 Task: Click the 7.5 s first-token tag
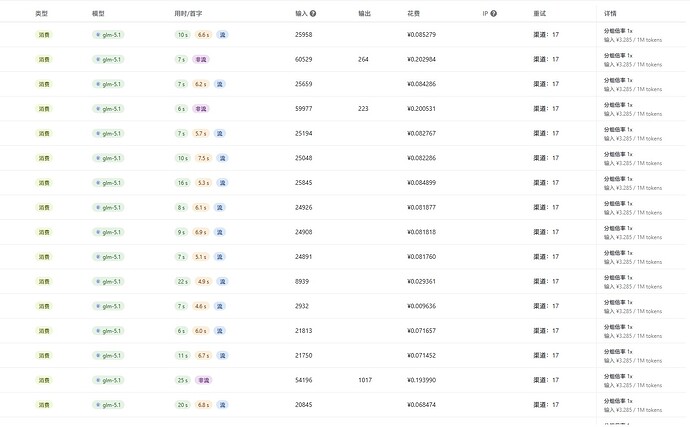(x=203, y=158)
